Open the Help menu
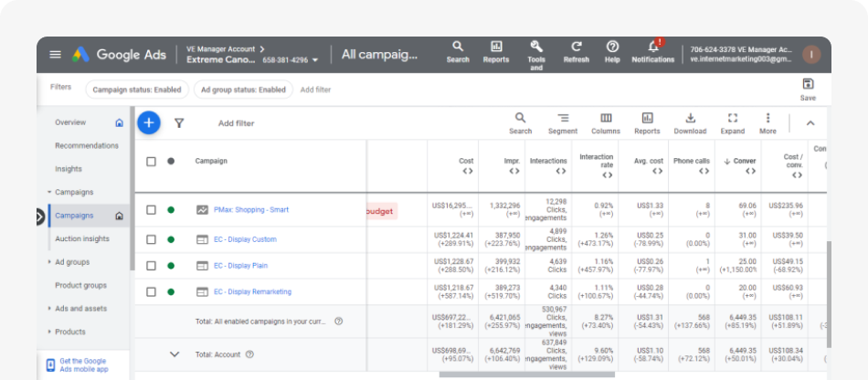The height and width of the screenshot is (380, 868). coord(612,52)
